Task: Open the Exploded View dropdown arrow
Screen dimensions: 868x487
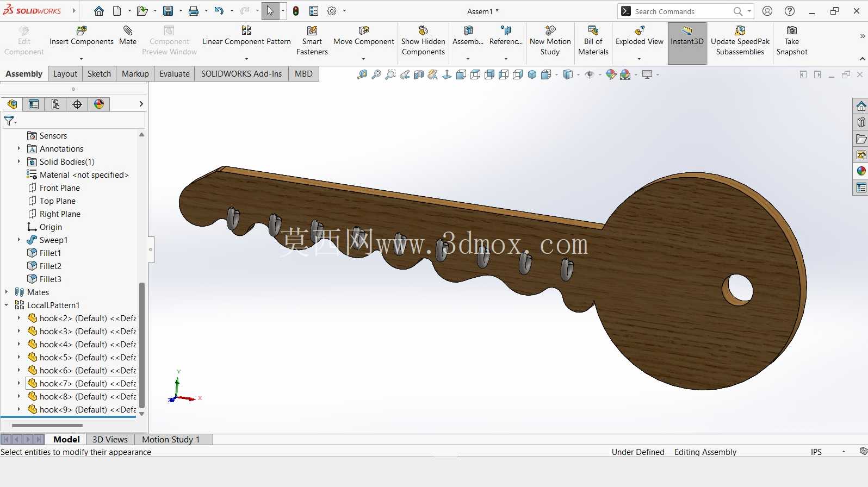Action: (640, 59)
